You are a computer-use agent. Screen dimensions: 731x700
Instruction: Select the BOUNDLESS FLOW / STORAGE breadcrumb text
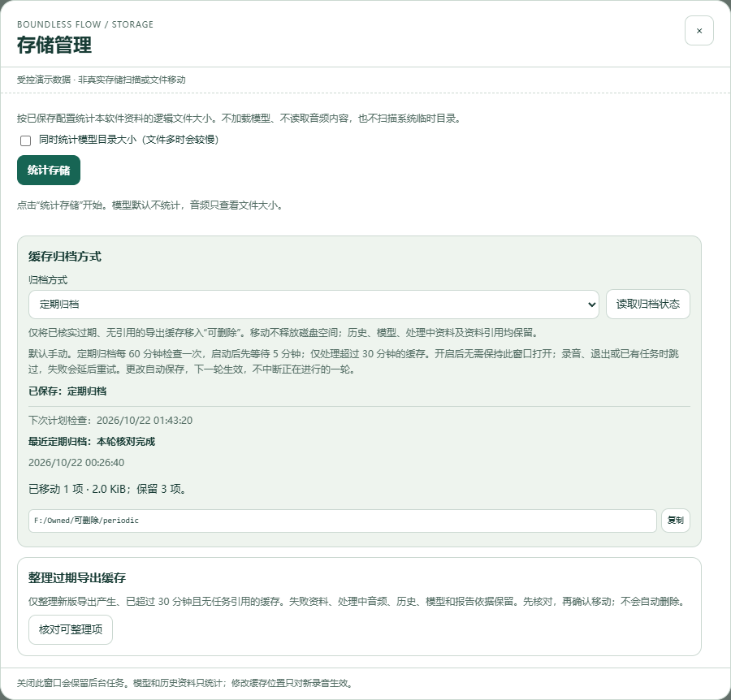click(85, 24)
